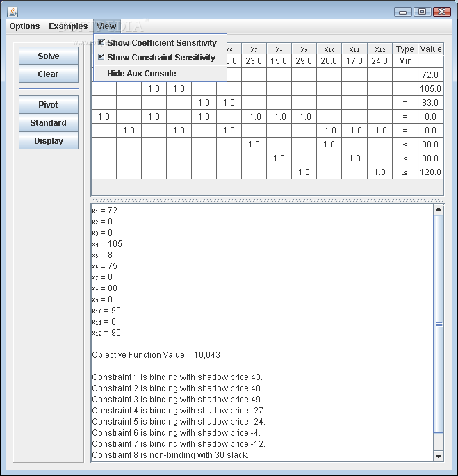Select the Type column header

405,49
